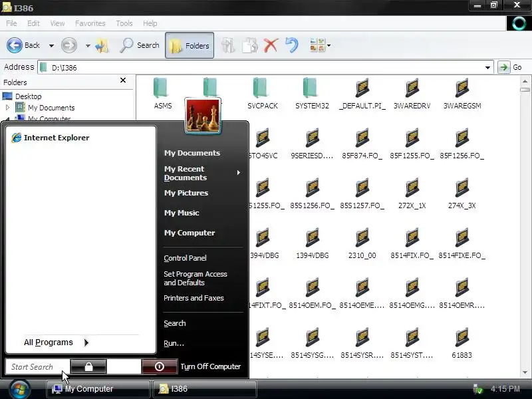Open My Documents from Start menu
The width and height of the screenshot is (532, 399).
pyautogui.click(x=192, y=153)
